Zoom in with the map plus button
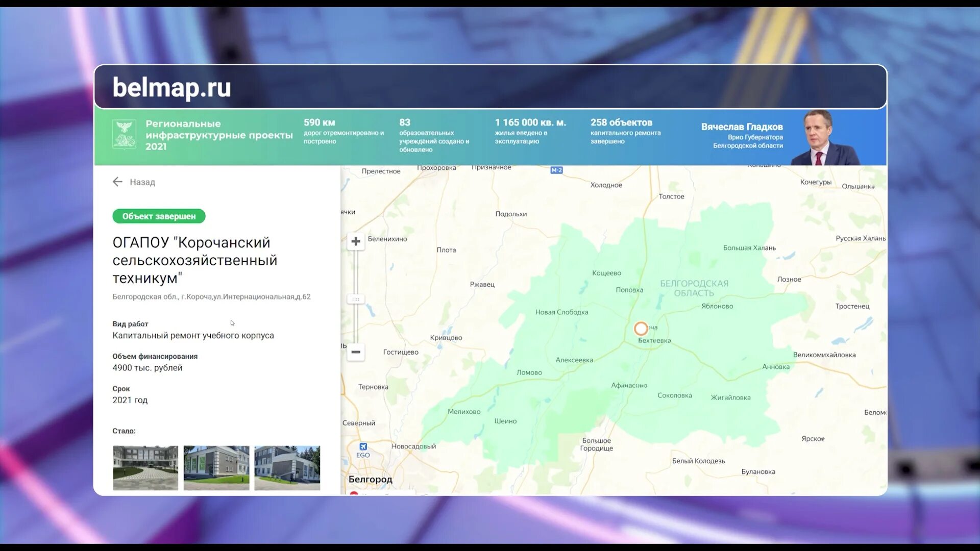This screenshot has width=980, height=551. click(356, 241)
